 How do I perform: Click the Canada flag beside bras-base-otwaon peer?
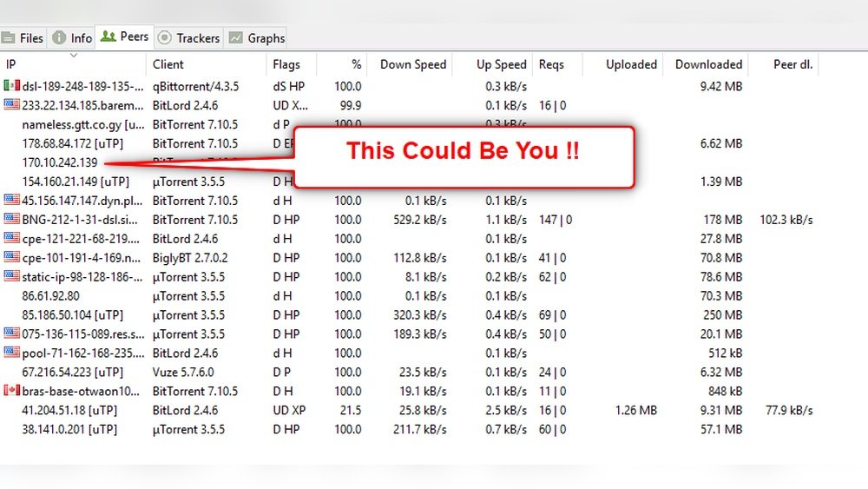pos(11,391)
